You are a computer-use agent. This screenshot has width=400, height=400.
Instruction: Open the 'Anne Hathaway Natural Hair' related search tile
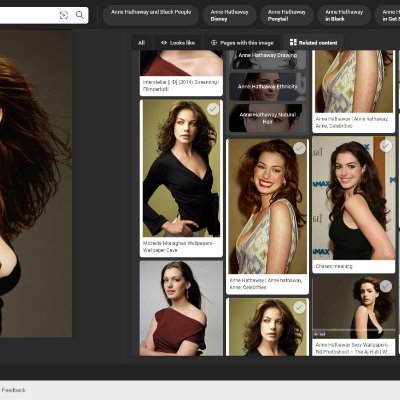tap(267, 118)
